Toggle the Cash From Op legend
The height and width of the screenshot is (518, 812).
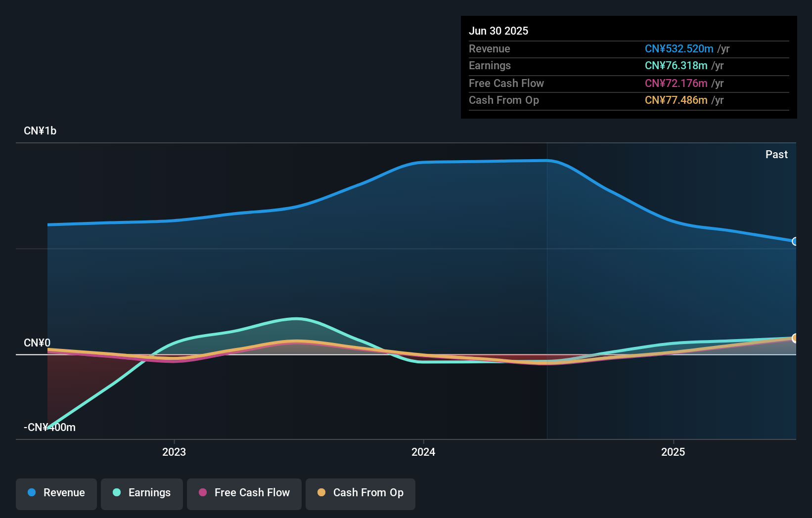[x=361, y=494]
